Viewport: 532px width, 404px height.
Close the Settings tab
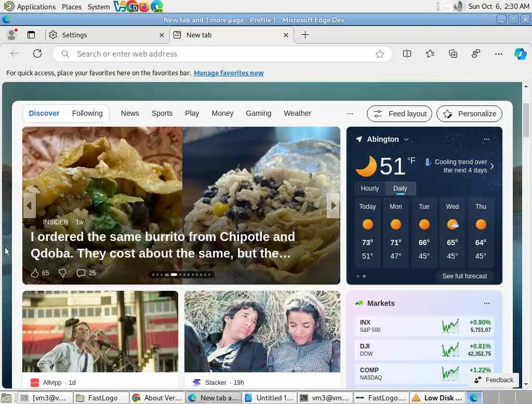coord(162,35)
